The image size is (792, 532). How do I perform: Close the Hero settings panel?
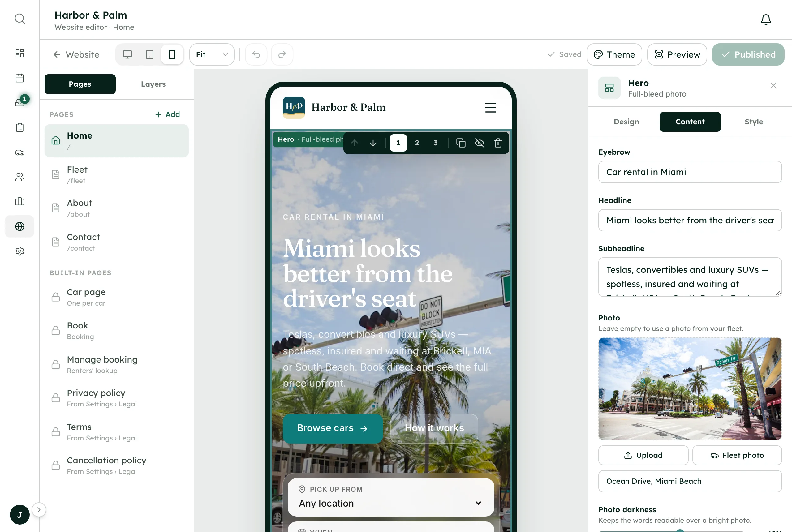click(x=773, y=85)
